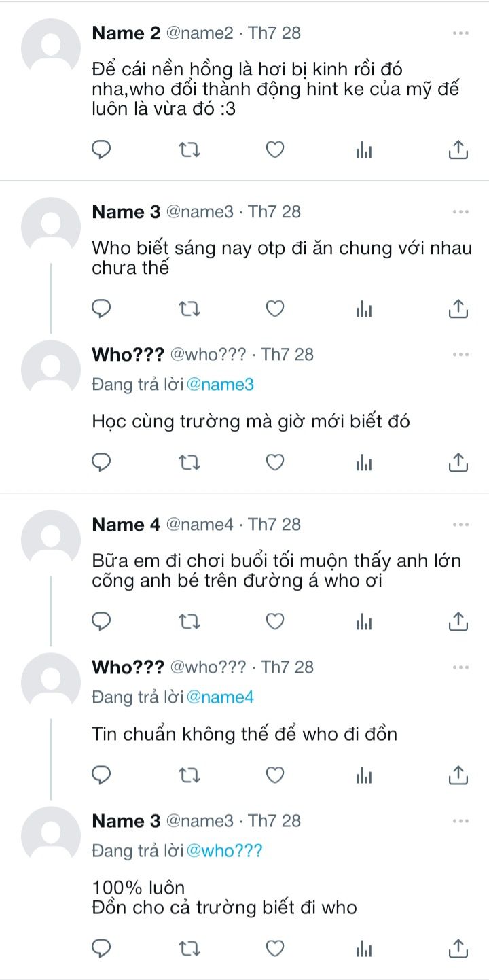Open Name 2's profile name

coord(127,33)
